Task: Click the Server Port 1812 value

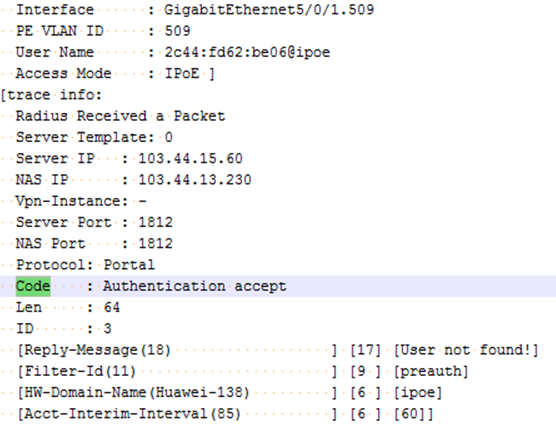Action: 156,222
